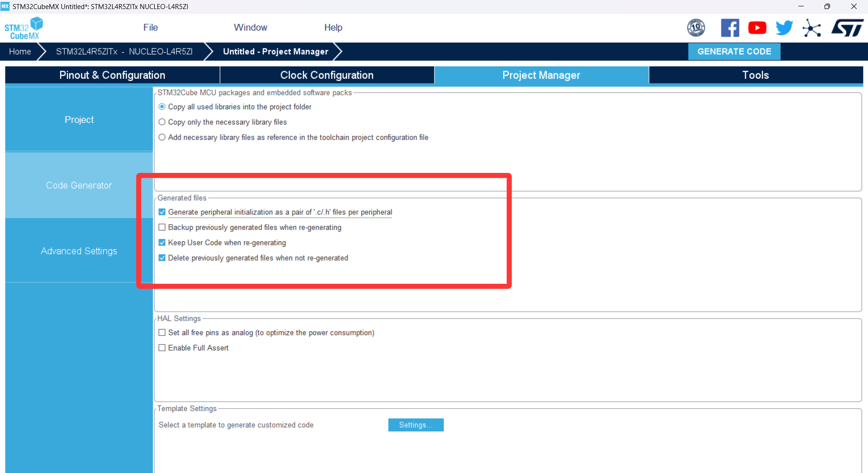Click Untitled - Project Manager breadcrumb
The height and width of the screenshot is (473, 868).
click(276, 52)
